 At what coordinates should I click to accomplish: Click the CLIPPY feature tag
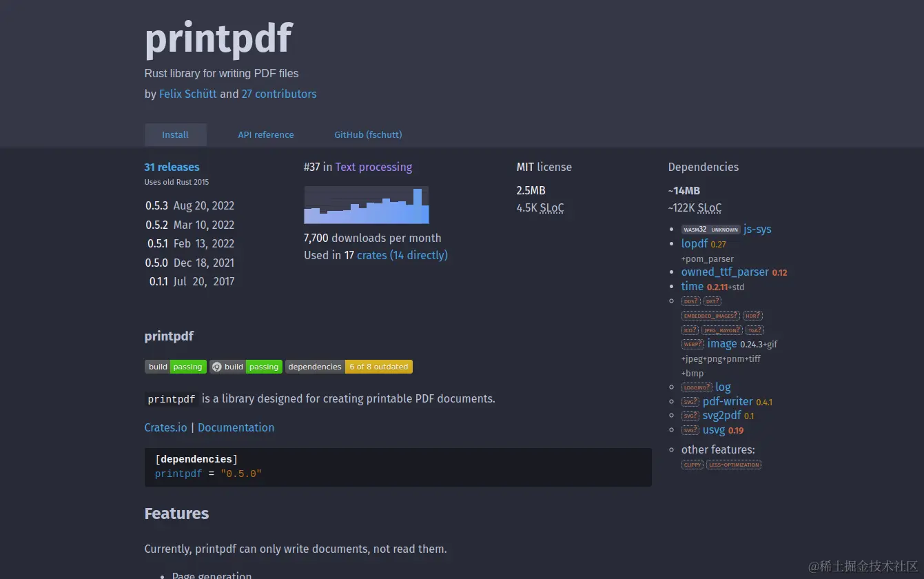pos(692,465)
